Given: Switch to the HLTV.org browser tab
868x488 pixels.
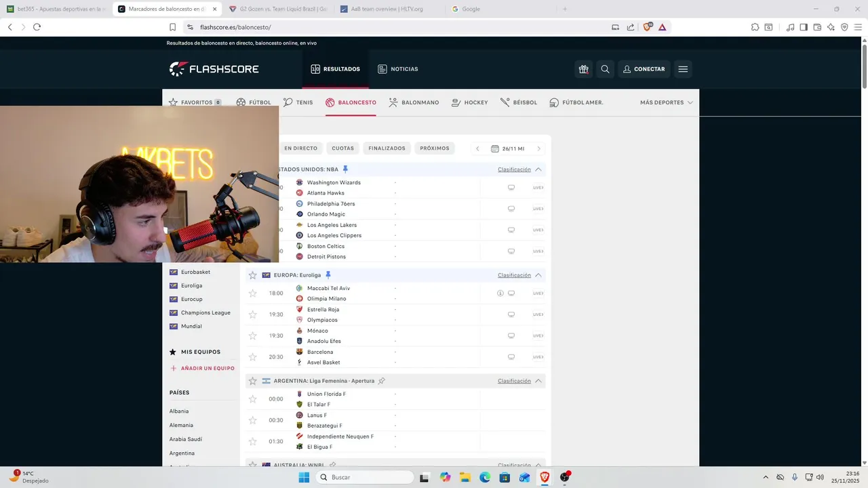Looking at the screenshot, I should click(388, 9).
